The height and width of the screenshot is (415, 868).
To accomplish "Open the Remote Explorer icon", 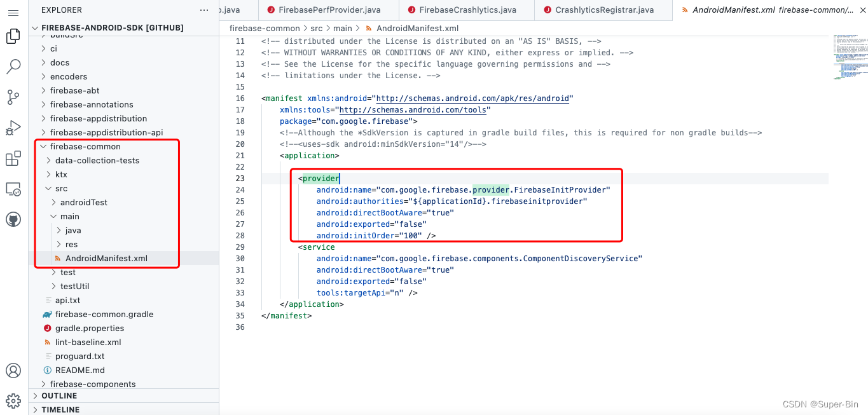I will click(x=13, y=189).
